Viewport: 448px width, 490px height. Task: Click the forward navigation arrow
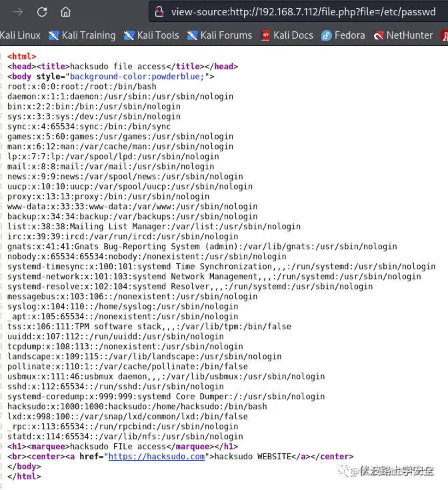pos(18,12)
